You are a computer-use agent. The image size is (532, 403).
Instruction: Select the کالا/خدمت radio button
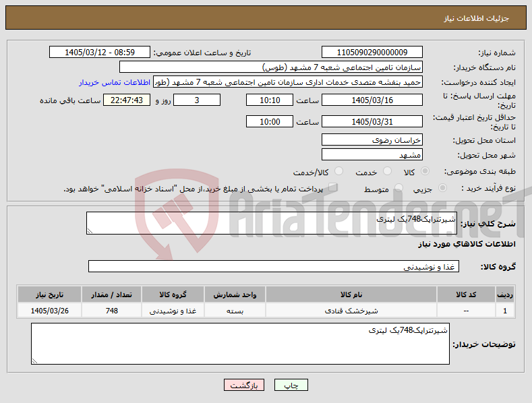[338, 171]
